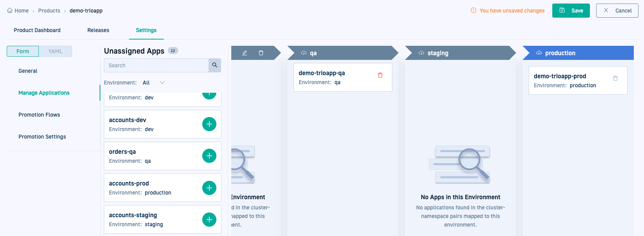Remove demo-trioapp-prod with its trash icon
644x236 pixels.
pos(615,78)
